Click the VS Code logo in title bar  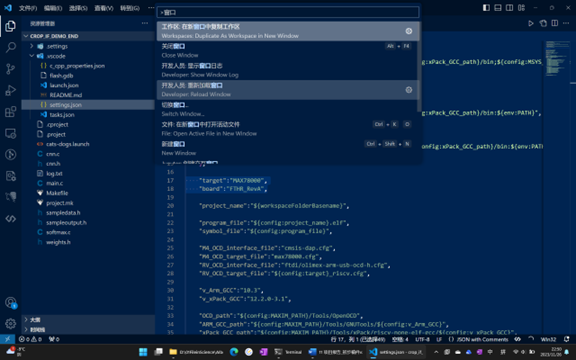pos(8,8)
